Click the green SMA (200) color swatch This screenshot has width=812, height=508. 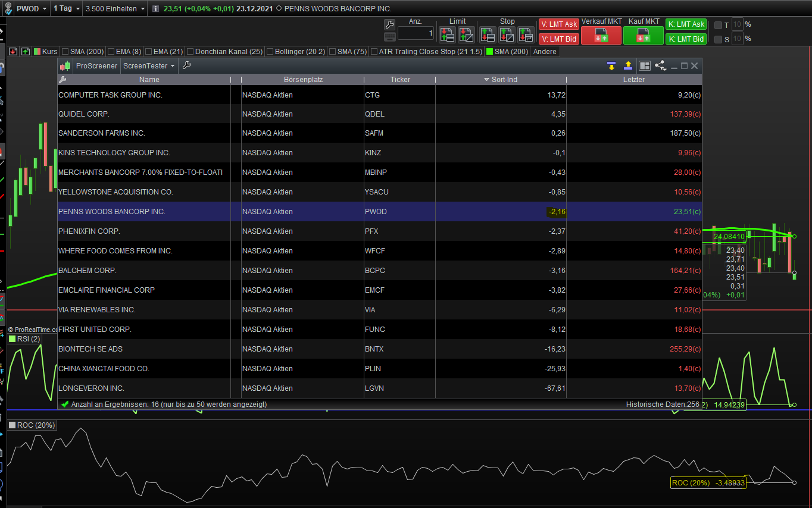(490, 52)
